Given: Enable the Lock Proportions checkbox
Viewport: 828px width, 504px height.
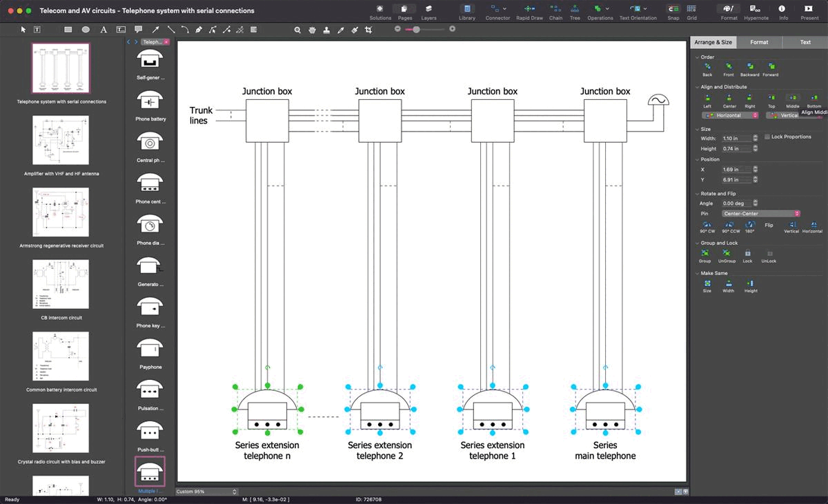Looking at the screenshot, I should [x=767, y=137].
